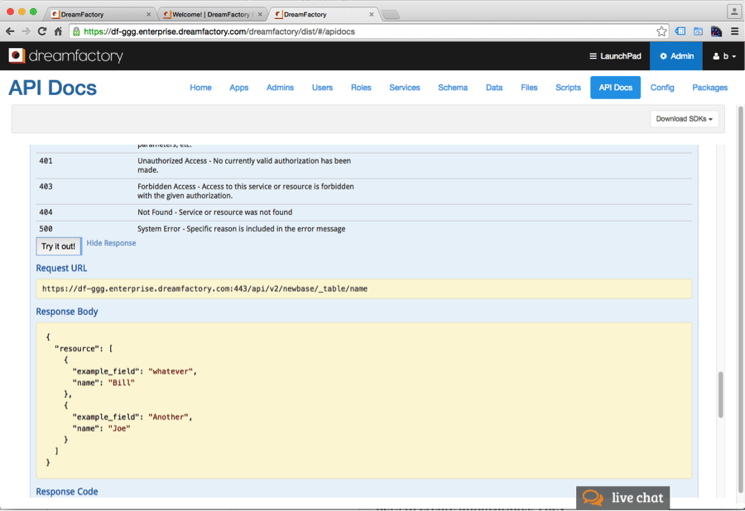Click the flag extension icon in toolbar

(x=716, y=31)
